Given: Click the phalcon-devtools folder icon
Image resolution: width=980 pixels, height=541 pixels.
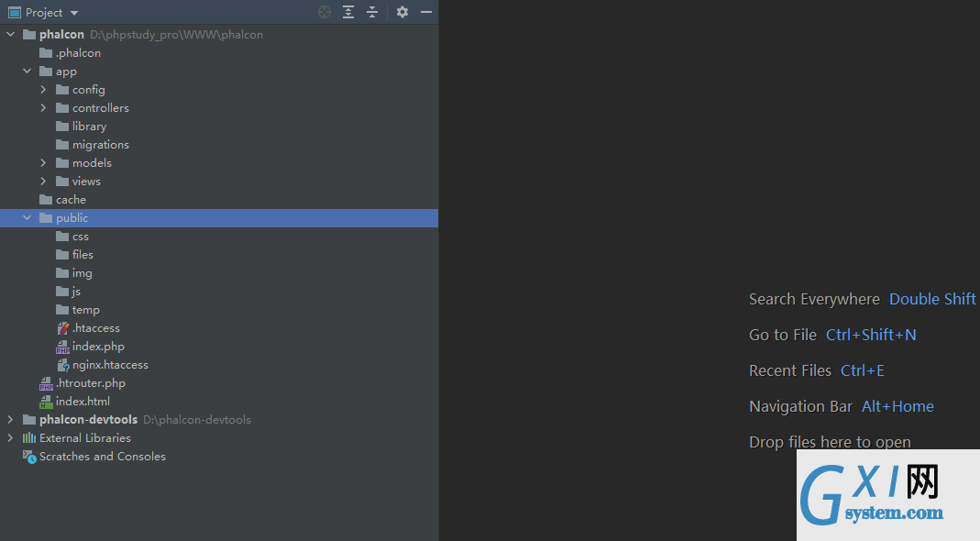Looking at the screenshot, I should 29,420.
